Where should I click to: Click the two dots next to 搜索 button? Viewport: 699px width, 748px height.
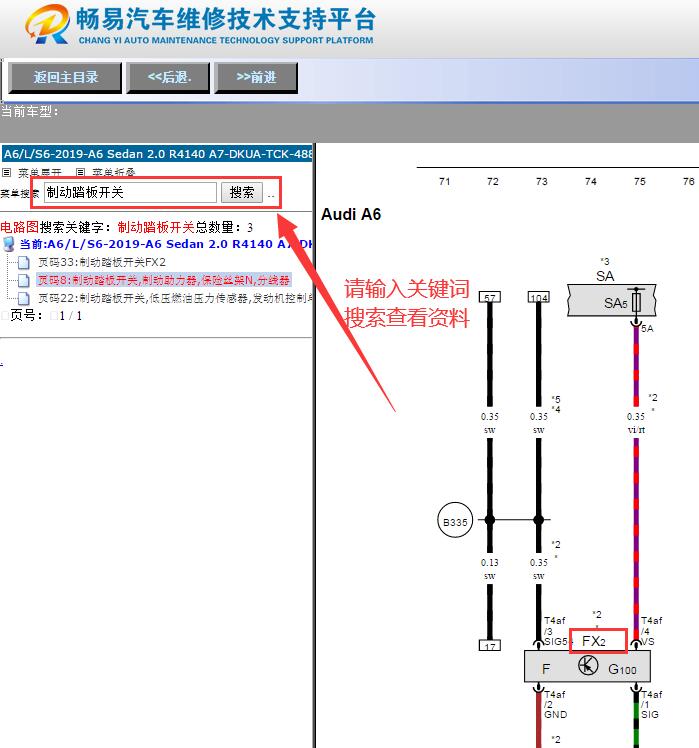[271, 196]
